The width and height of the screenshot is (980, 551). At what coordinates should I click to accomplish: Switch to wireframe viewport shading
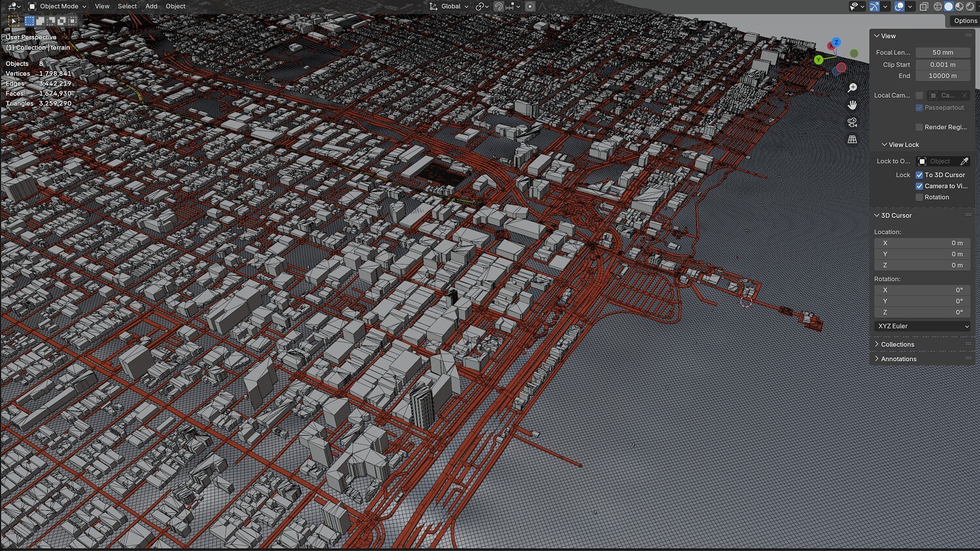tap(938, 7)
